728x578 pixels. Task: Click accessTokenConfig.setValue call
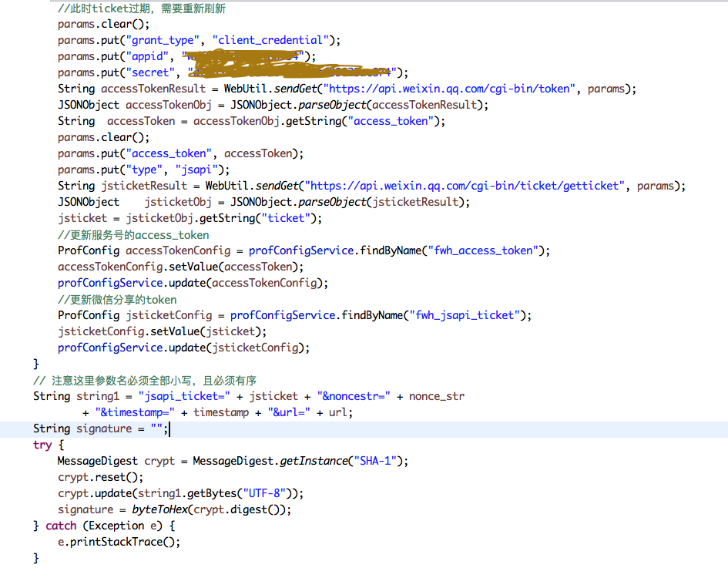[x=180, y=267]
